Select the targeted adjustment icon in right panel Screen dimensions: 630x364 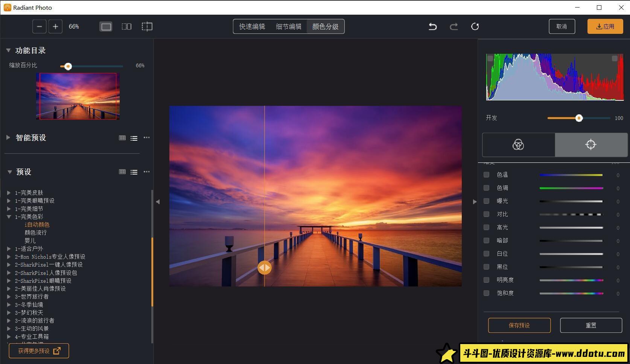point(590,144)
